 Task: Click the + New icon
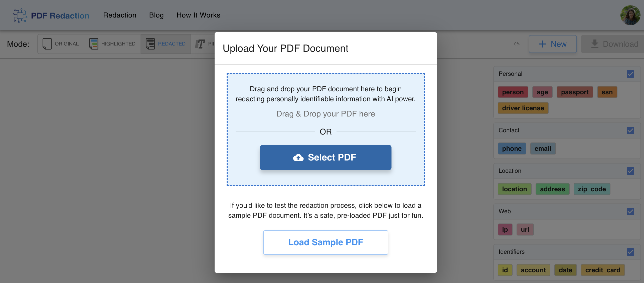pyautogui.click(x=543, y=44)
